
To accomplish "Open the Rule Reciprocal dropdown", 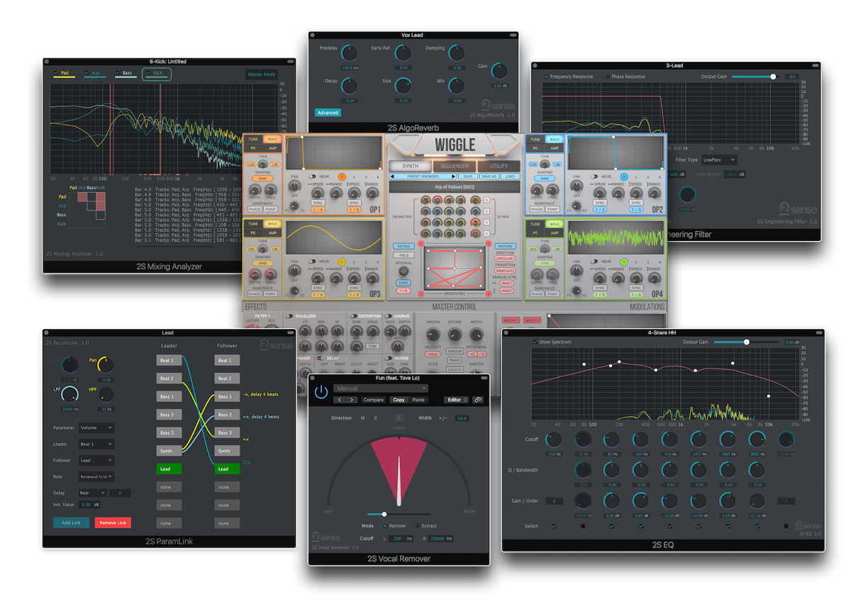I will point(96,477).
